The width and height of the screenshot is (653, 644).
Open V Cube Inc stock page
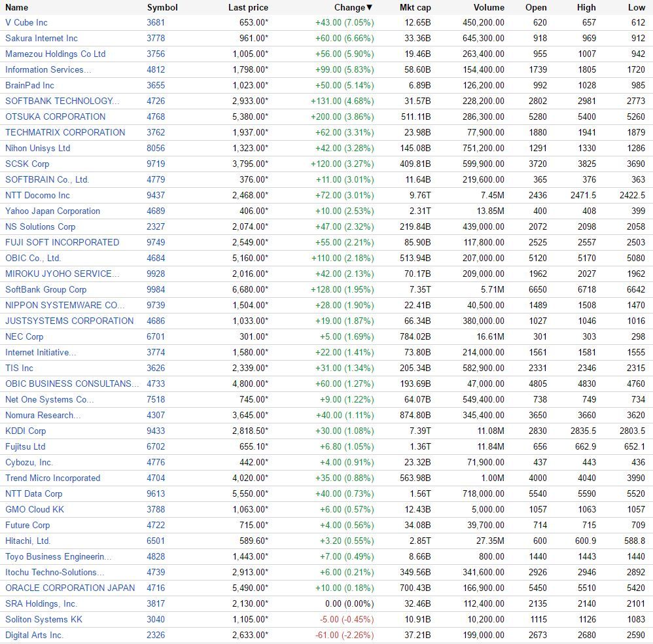pyautogui.click(x=26, y=22)
